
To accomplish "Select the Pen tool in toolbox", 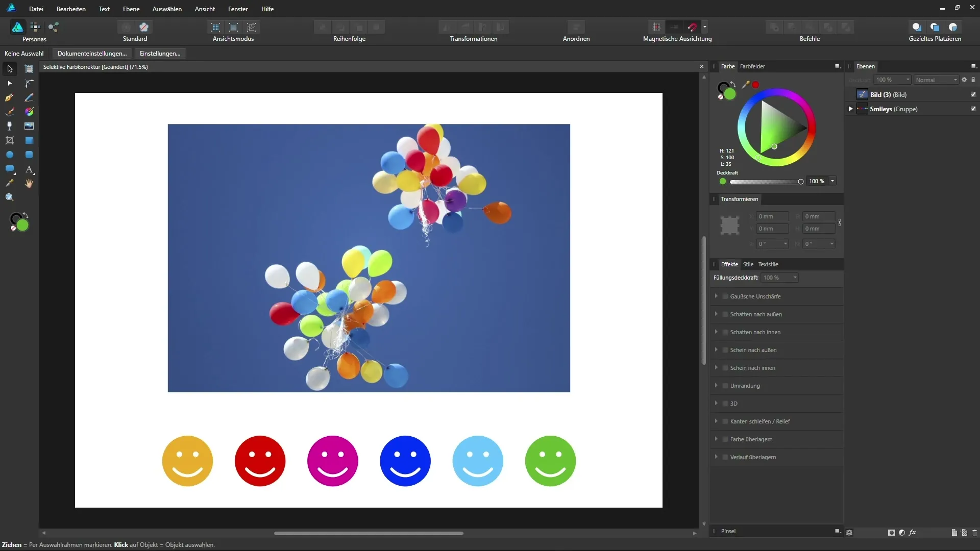I will (x=9, y=97).
